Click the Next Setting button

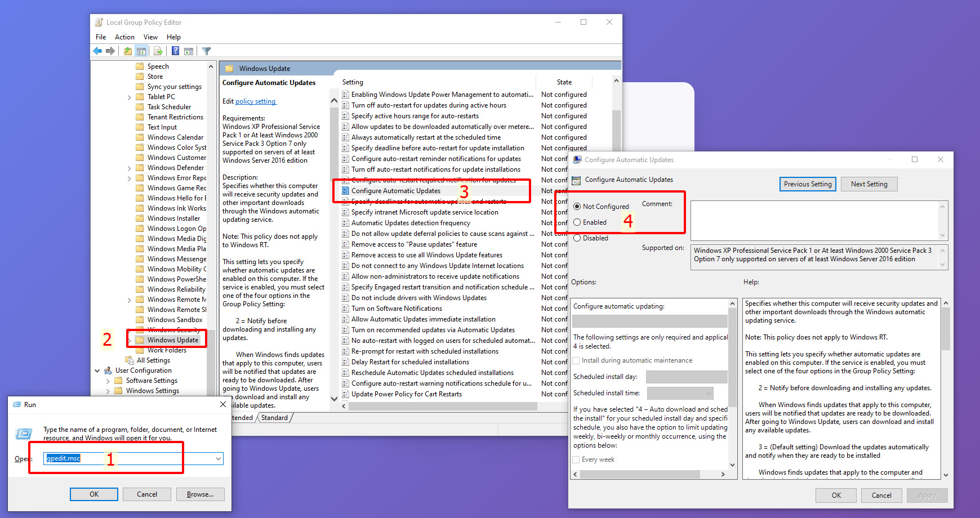[869, 184]
